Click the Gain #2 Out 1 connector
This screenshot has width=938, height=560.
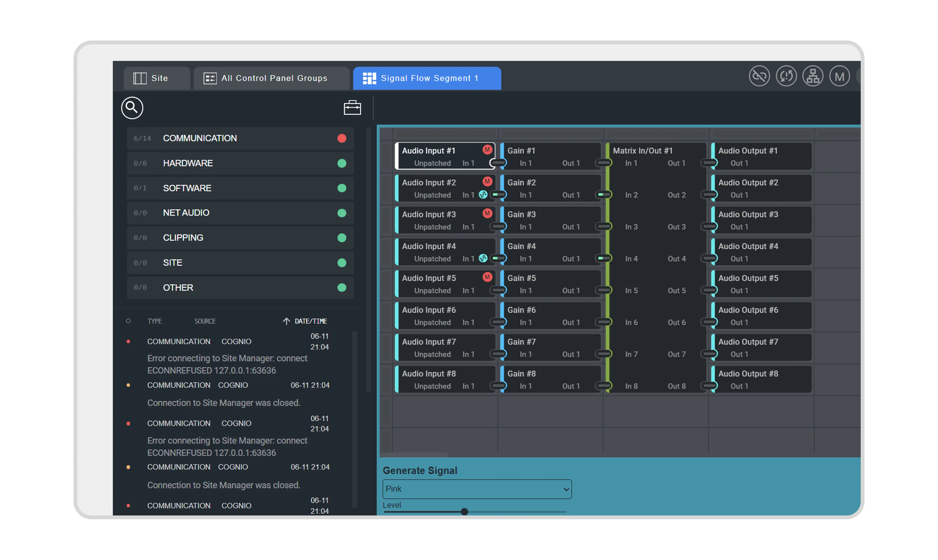click(603, 195)
